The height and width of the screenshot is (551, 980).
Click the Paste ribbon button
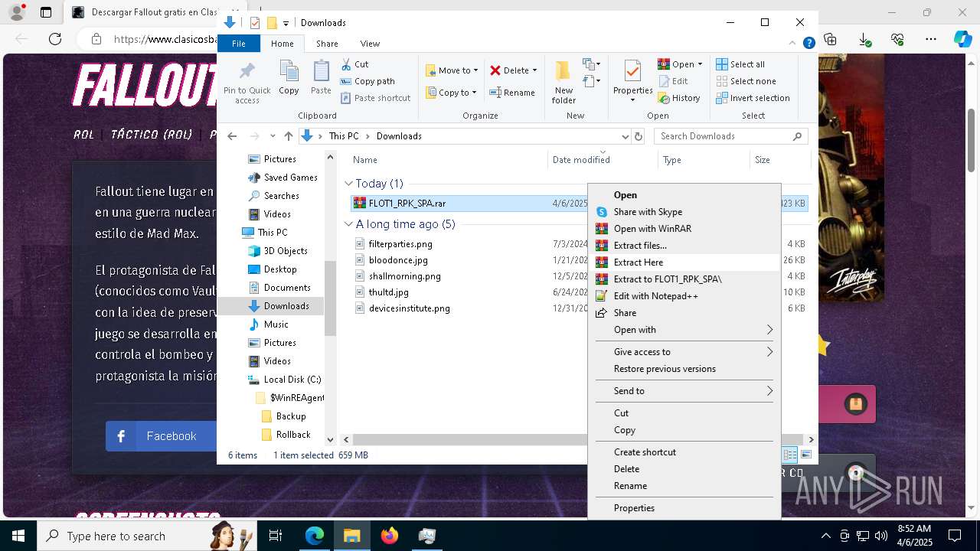(321, 78)
